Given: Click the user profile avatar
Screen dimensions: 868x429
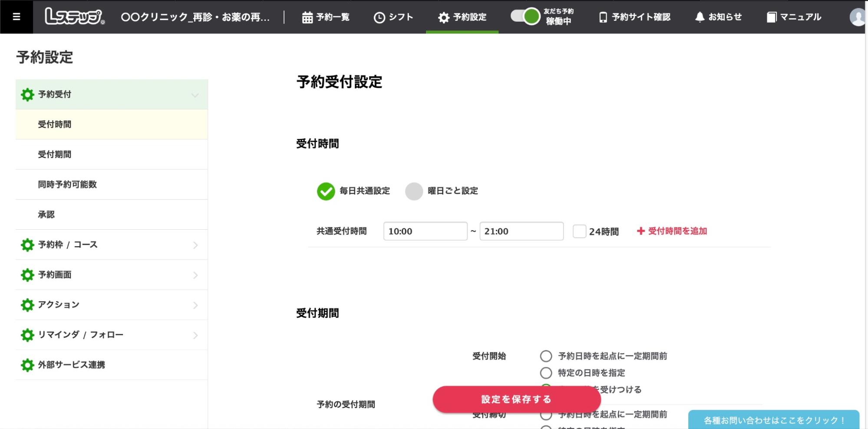Looking at the screenshot, I should pyautogui.click(x=857, y=17).
